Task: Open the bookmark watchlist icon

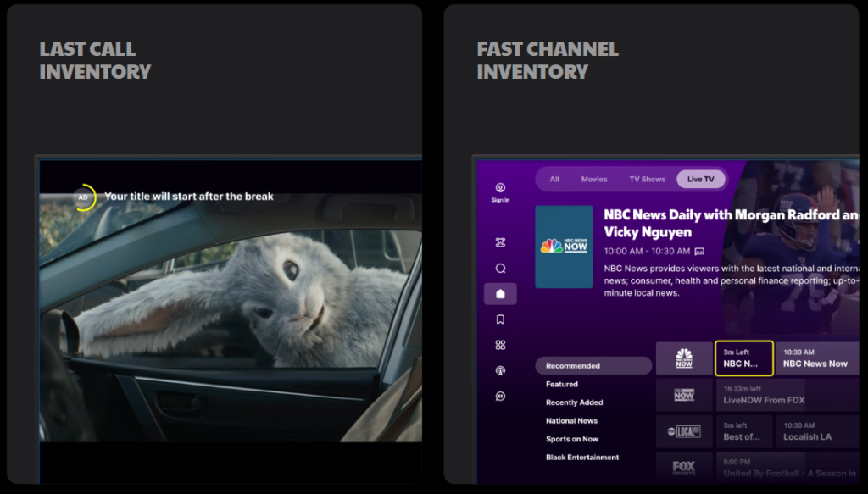Action: coord(500,319)
